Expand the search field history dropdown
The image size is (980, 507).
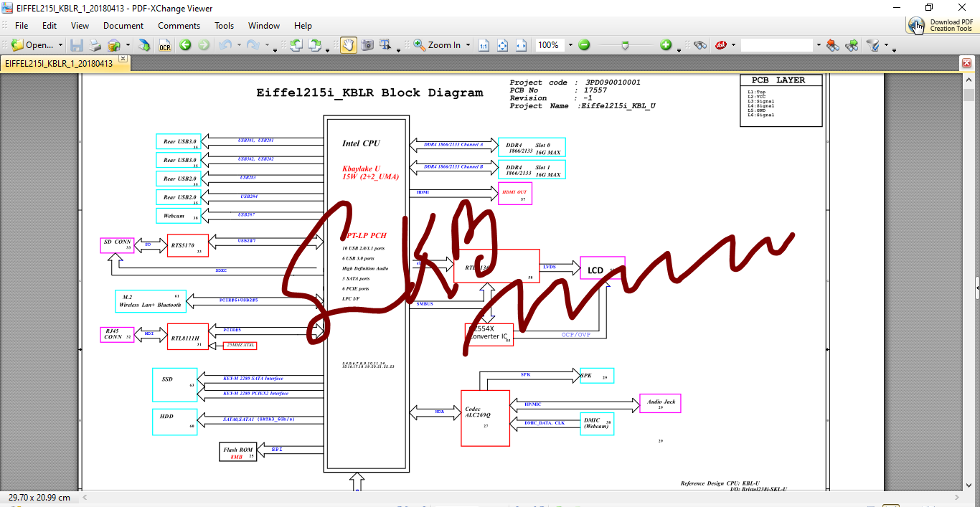pyautogui.click(x=819, y=45)
